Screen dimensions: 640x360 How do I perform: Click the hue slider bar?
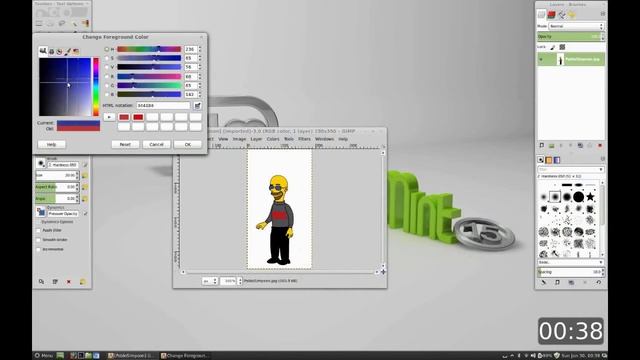(x=149, y=49)
